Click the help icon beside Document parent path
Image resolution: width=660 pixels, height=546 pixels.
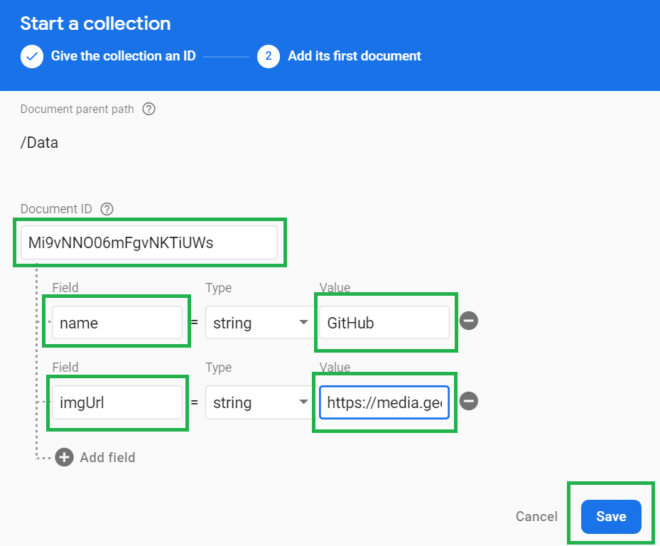[149, 109]
